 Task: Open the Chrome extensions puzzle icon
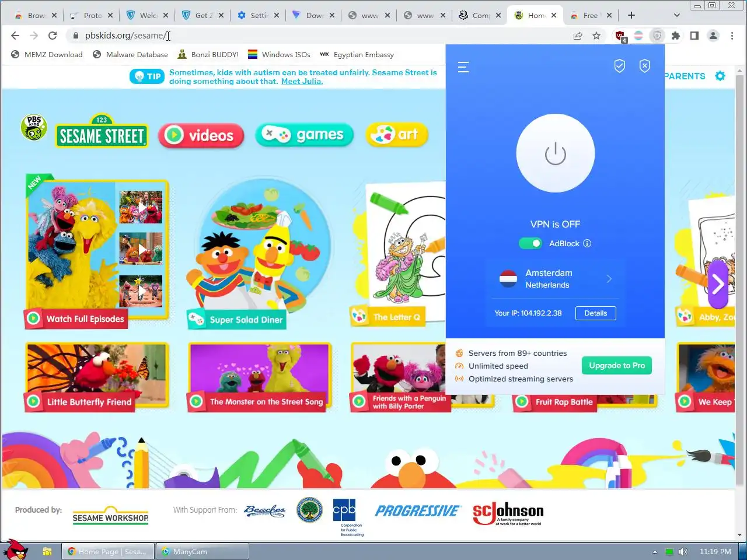pos(676,36)
